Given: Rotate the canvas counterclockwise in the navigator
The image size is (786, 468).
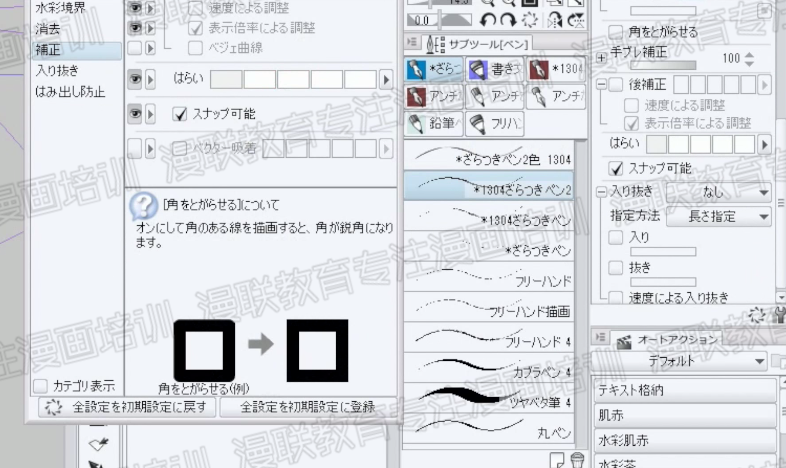Looking at the screenshot, I should [x=487, y=20].
